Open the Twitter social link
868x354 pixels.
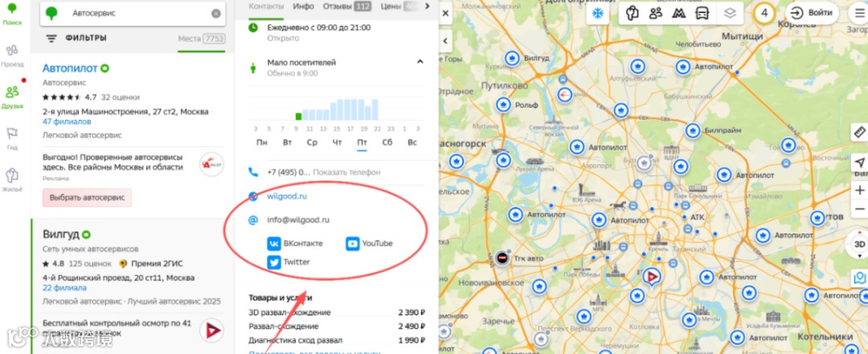click(x=289, y=262)
